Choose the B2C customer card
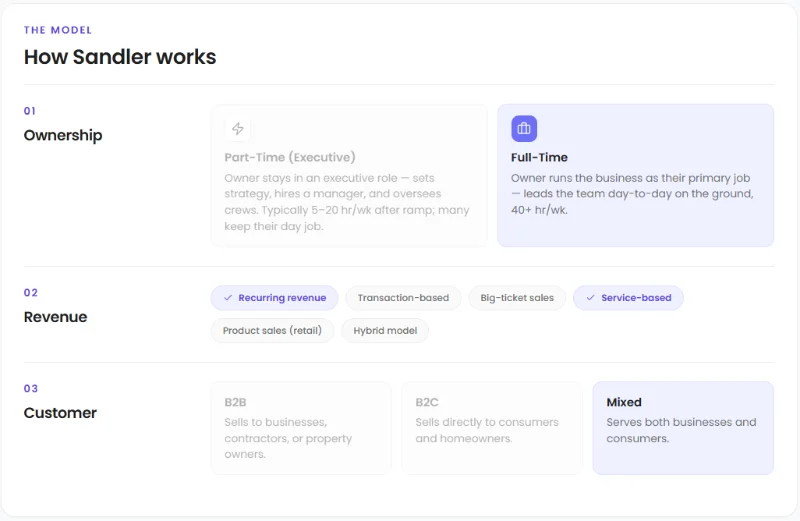This screenshot has height=521, width=800. (x=492, y=428)
